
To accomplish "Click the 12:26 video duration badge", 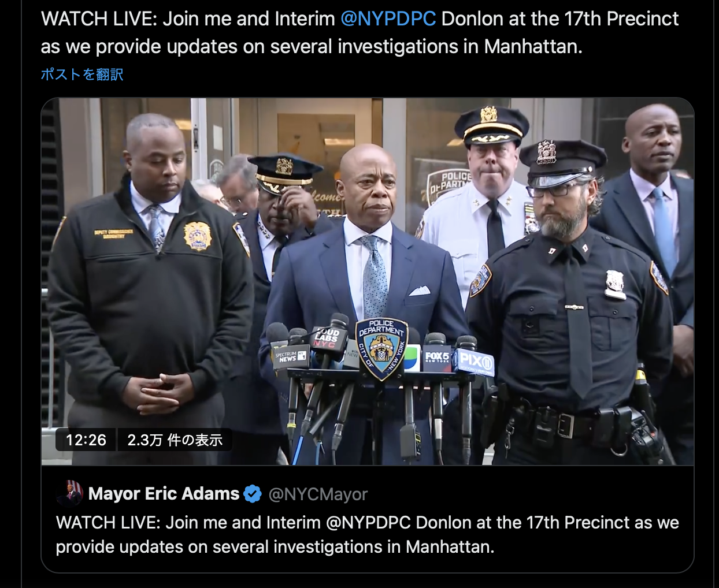I will coord(86,440).
